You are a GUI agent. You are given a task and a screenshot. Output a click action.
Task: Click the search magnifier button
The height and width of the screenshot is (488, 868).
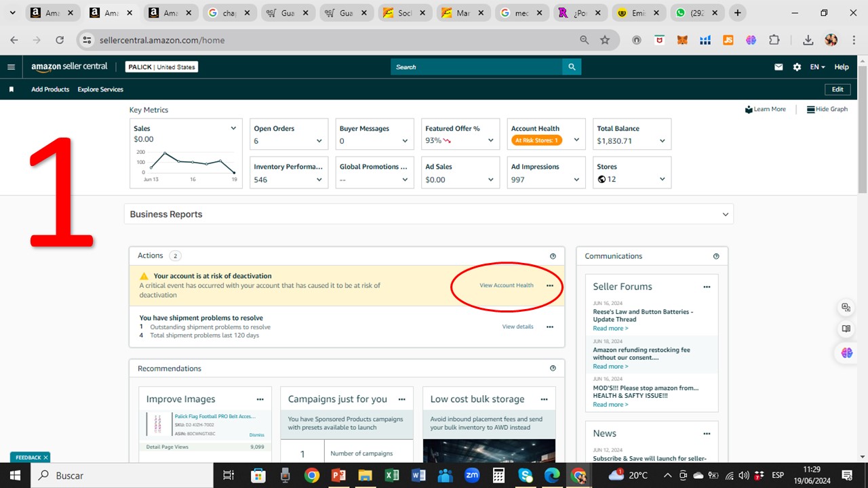pos(572,67)
